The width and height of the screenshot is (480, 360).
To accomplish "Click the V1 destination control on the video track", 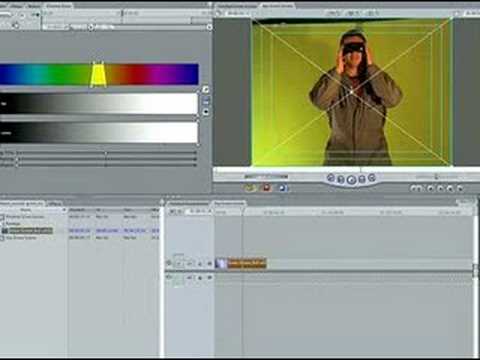I will [x=189, y=264].
